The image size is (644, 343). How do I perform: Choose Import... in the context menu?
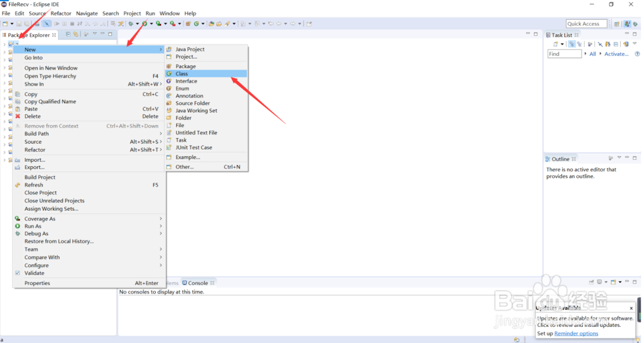click(x=89, y=160)
